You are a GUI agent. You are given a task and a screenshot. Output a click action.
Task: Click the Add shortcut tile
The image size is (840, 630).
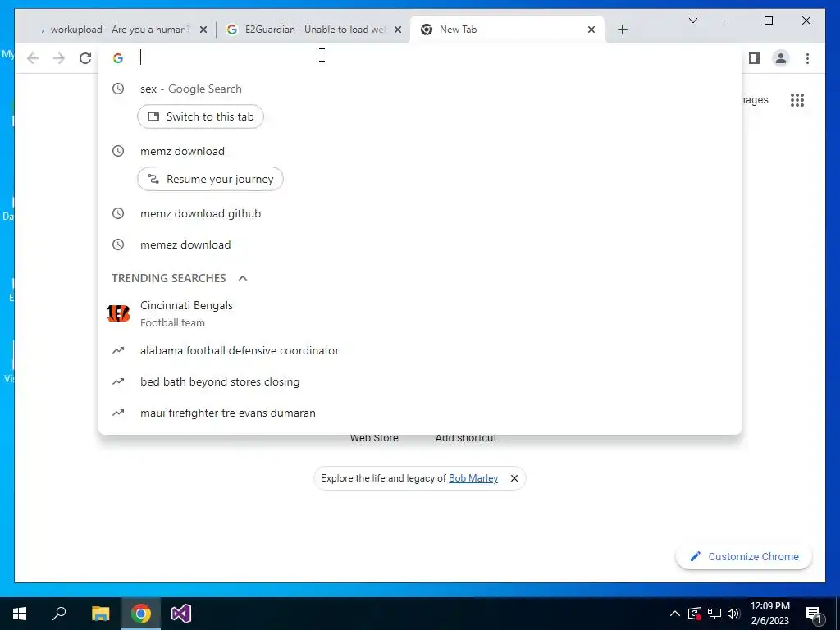[x=466, y=438]
